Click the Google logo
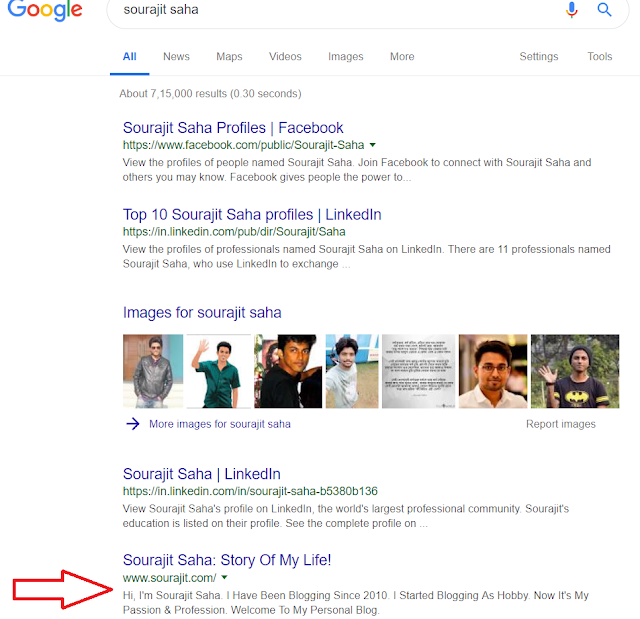Image resolution: width=640 pixels, height=619 pixels. (x=45, y=10)
